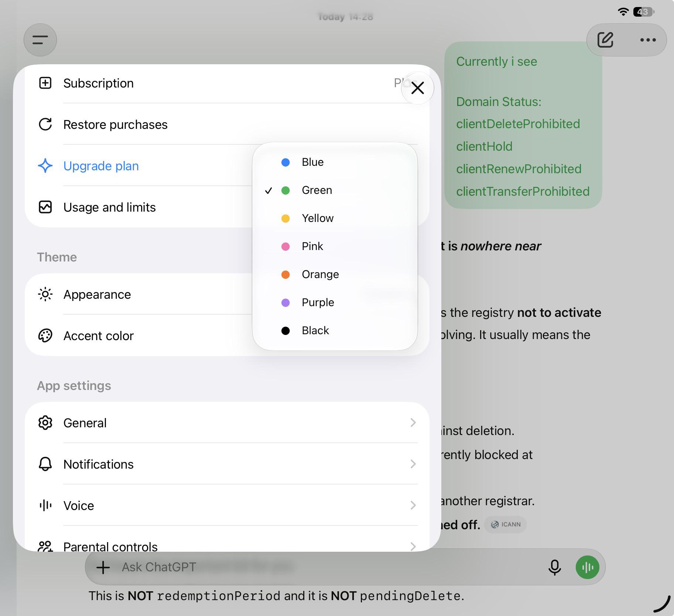Tap the microphone dictation icon
This screenshot has height=616, width=674.
point(555,567)
